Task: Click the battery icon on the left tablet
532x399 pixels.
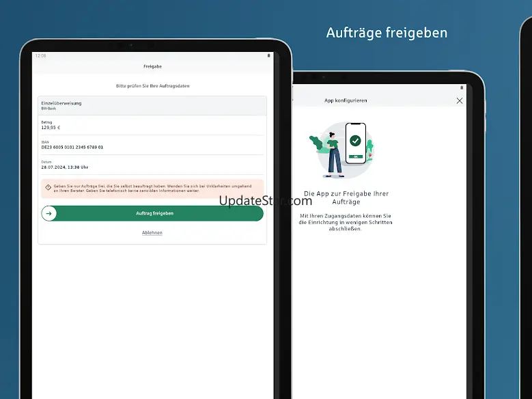Action: click(268, 55)
